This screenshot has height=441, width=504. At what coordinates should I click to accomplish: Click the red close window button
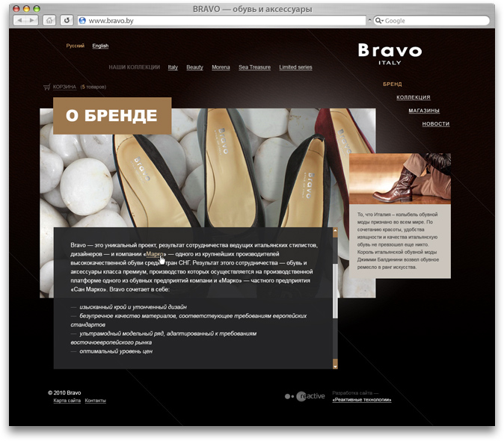(16, 9)
